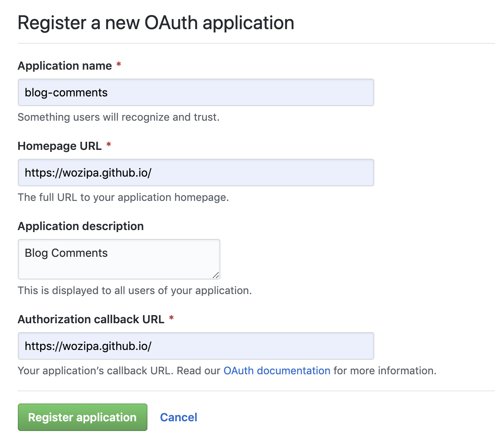
Task: Click the "Application description" label
Action: pyautogui.click(x=81, y=226)
